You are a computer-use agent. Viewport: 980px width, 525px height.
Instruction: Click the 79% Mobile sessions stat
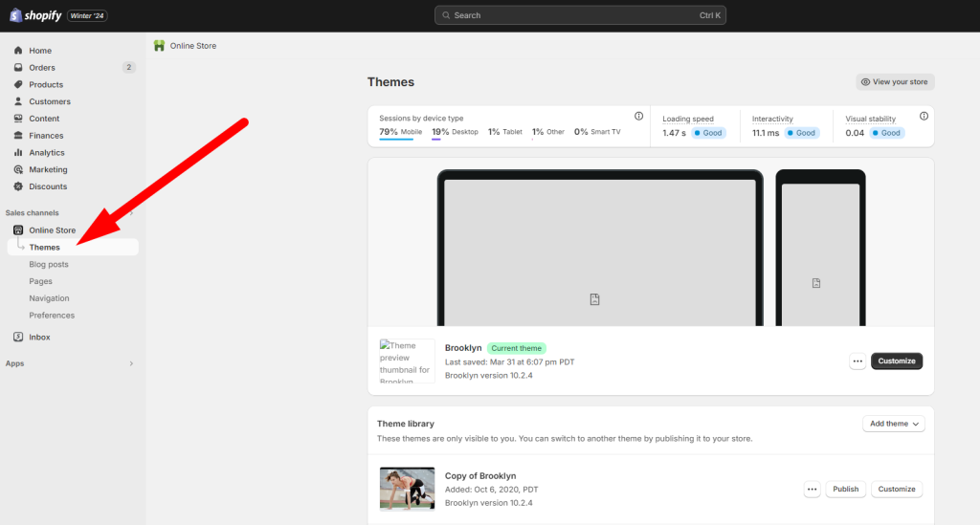(401, 132)
